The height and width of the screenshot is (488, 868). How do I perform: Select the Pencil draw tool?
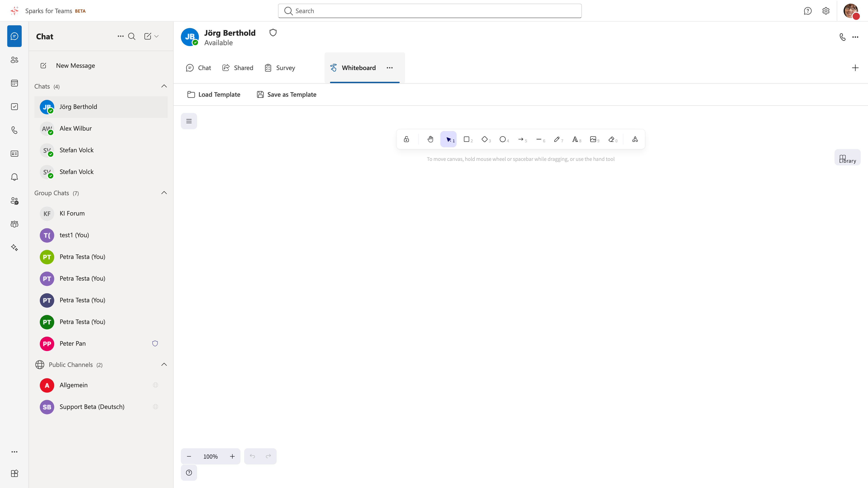(557, 139)
